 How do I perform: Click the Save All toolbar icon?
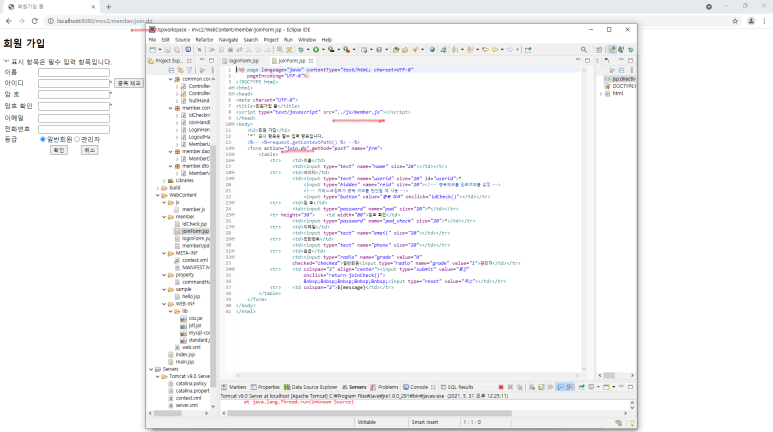coord(176,50)
